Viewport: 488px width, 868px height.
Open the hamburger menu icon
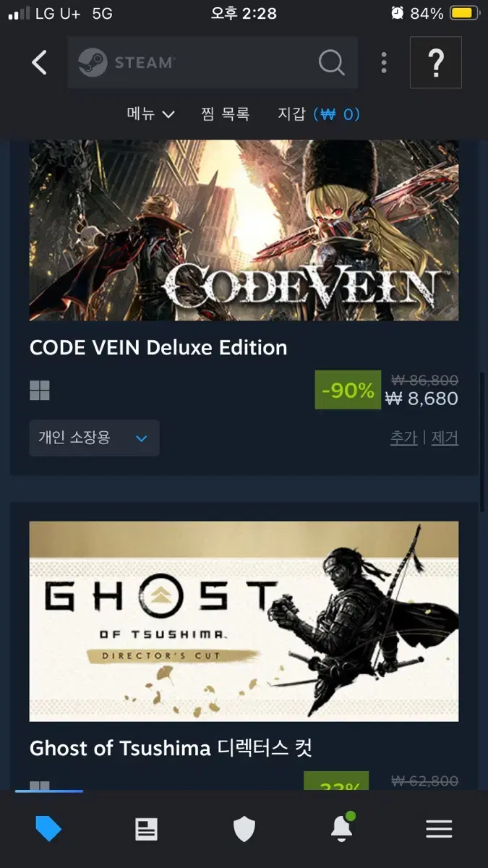439,829
